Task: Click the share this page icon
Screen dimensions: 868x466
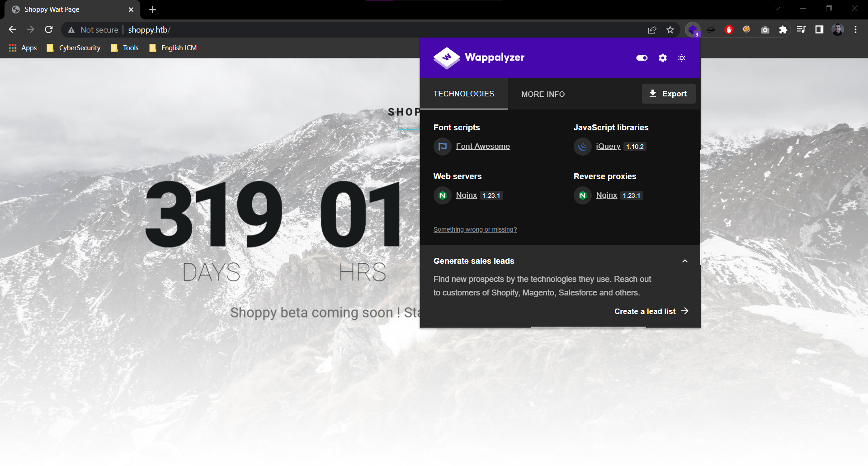Action: tap(652, 30)
